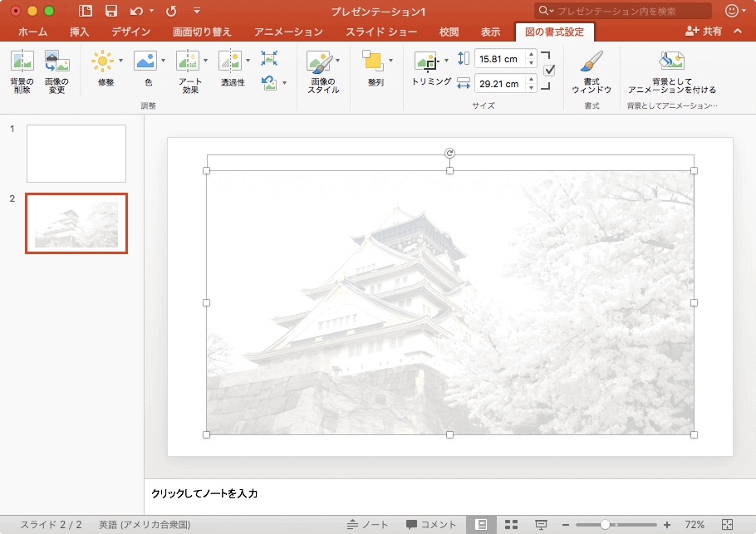756x534 pixels.
Task: Collapse the ribbon with the chevron
Action: [x=738, y=32]
